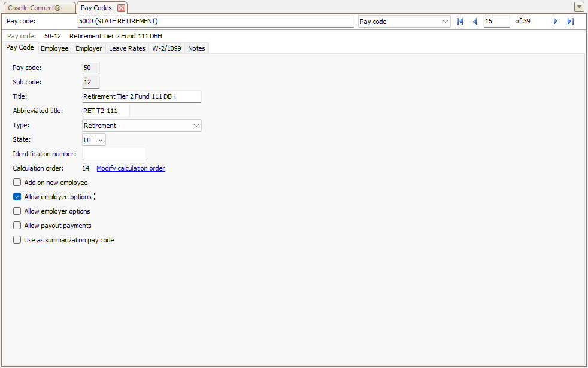Open the tab list dropdown arrow
This screenshot has width=588, height=368.
579,7
